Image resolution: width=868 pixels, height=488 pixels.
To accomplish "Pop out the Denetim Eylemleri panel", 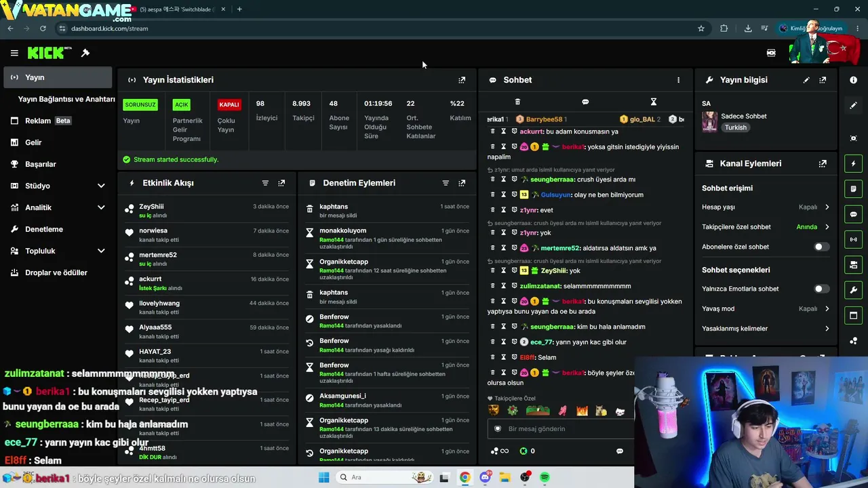I will tap(462, 183).
